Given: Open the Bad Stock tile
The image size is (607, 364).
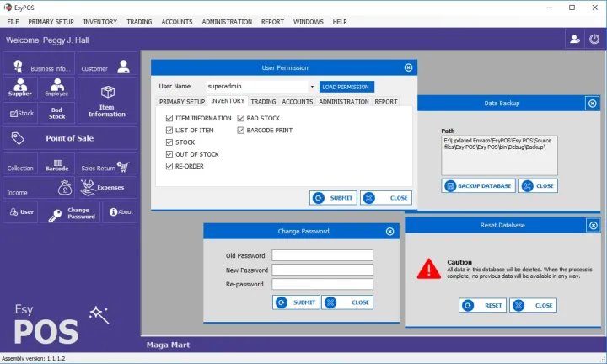Looking at the screenshot, I should click(57, 113).
